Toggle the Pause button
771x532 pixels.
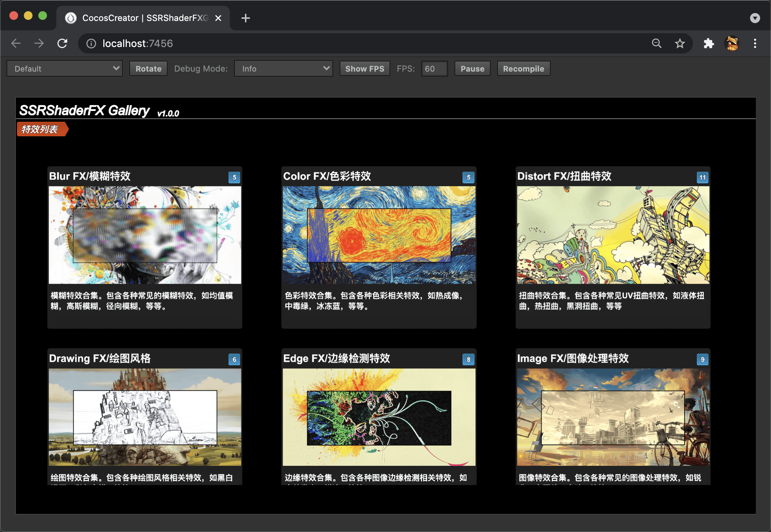tap(472, 69)
